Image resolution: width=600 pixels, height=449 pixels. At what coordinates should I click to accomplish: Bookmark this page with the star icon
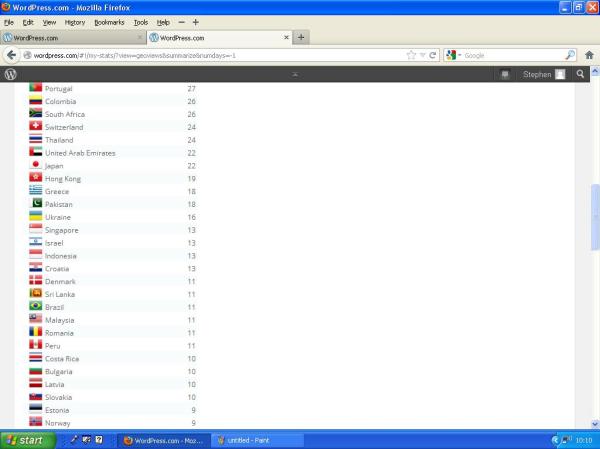tap(411, 55)
